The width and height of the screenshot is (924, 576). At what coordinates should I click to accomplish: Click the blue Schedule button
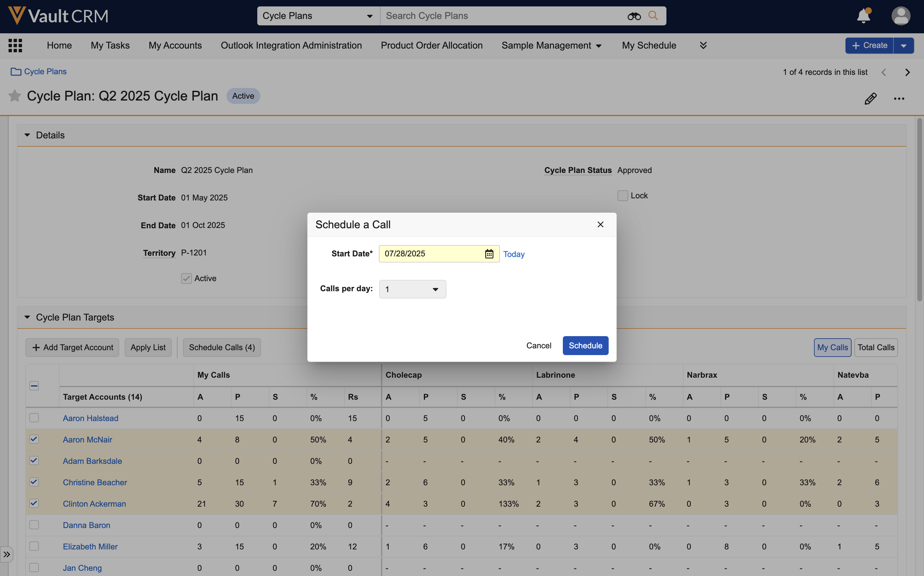pyautogui.click(x=585, y=346)
